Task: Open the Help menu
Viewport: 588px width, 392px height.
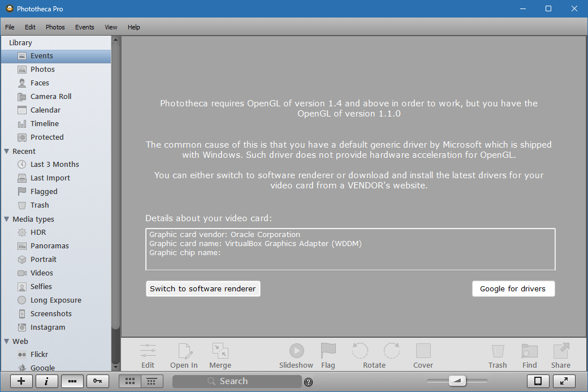Action: (x=133, y=27)
